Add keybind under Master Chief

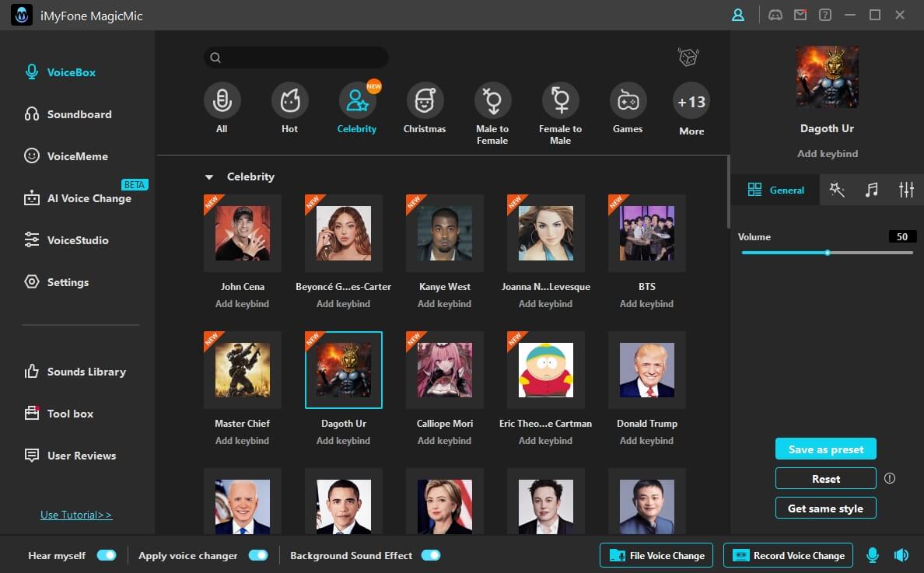(242, 441)
